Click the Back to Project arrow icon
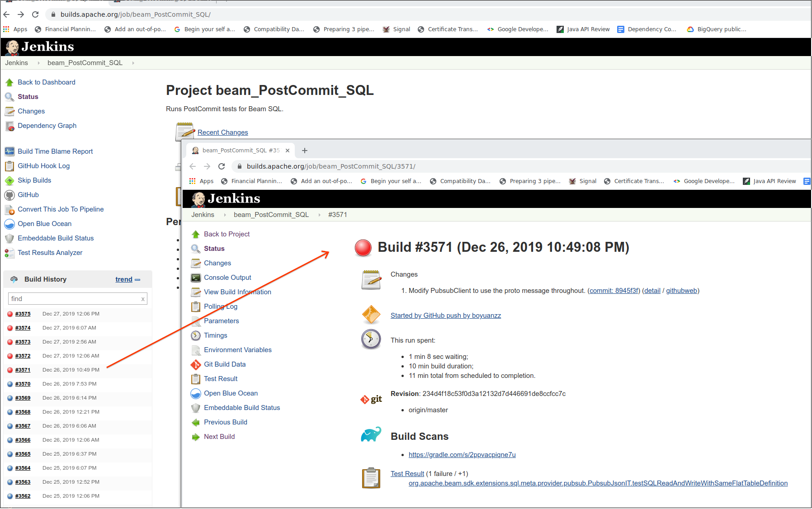The height and width of the screenshot is (509, 812). coord(196,234)
